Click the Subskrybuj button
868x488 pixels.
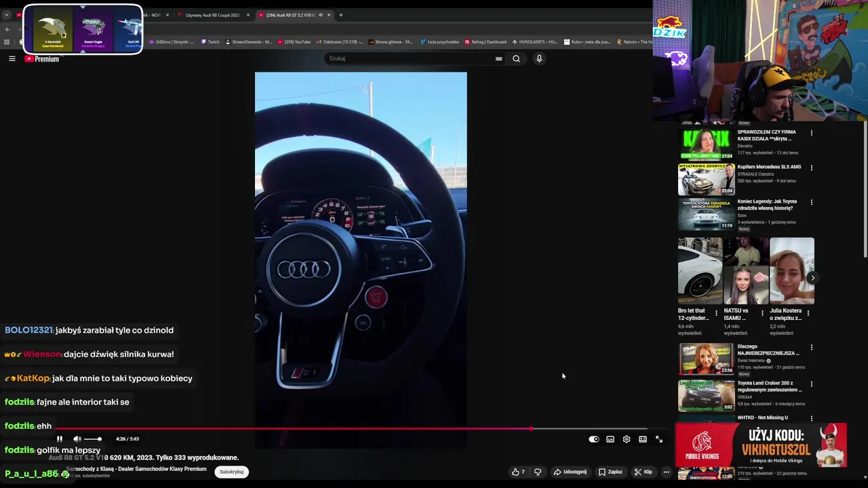(231, 472)
